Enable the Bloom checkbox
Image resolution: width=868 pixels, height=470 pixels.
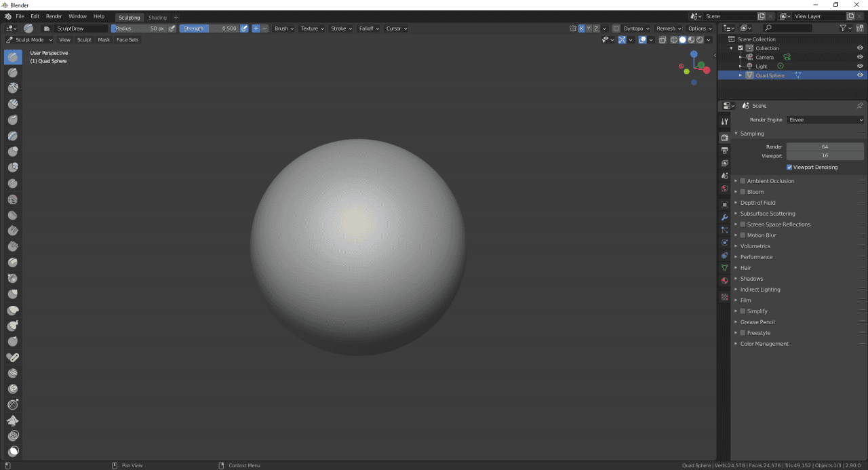point(743,191)
